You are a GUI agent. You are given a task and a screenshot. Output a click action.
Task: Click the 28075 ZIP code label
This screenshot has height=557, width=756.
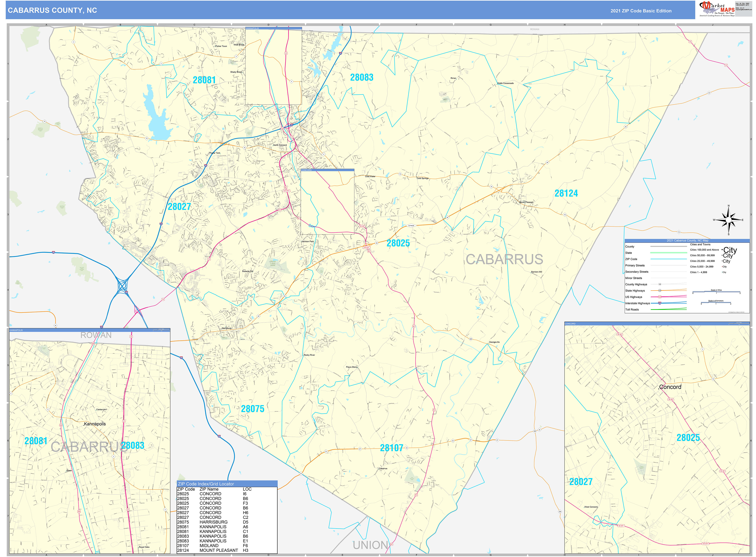[252, 409]
